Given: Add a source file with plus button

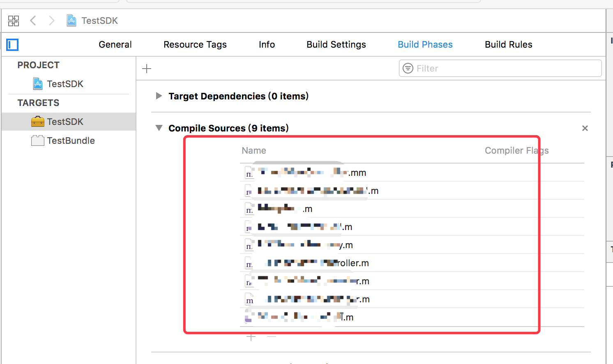Looking at the screenshot, I should [x=251, y=337].
